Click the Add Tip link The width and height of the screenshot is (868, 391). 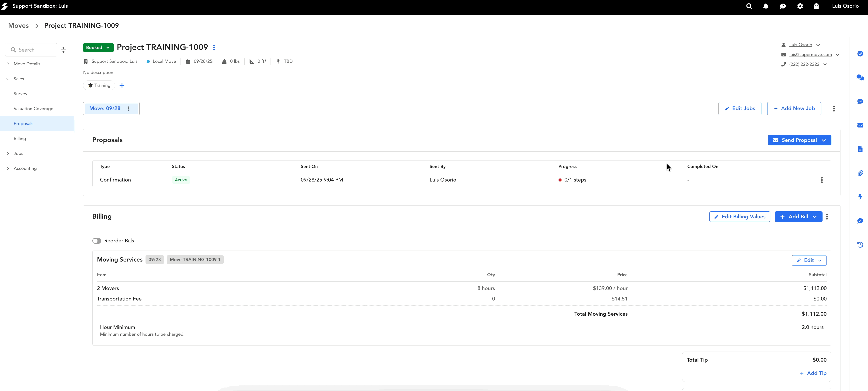[813, 373]
